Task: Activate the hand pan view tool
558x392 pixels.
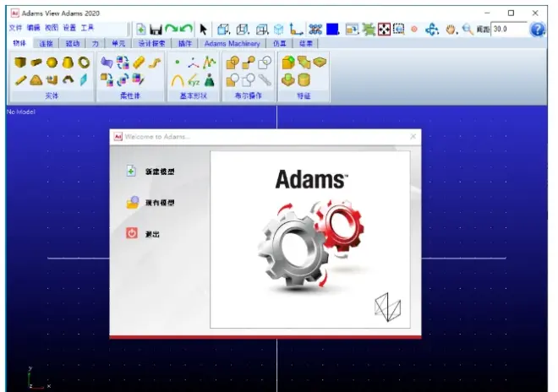Action: tap(451, 30)
